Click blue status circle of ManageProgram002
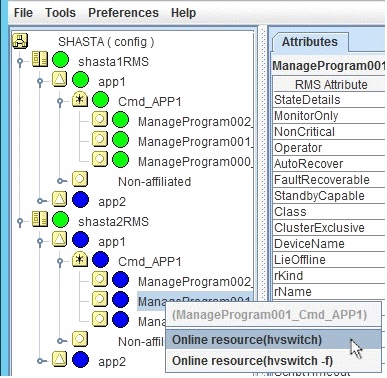The width and height of the screenshot is (387, 378). 120,281
